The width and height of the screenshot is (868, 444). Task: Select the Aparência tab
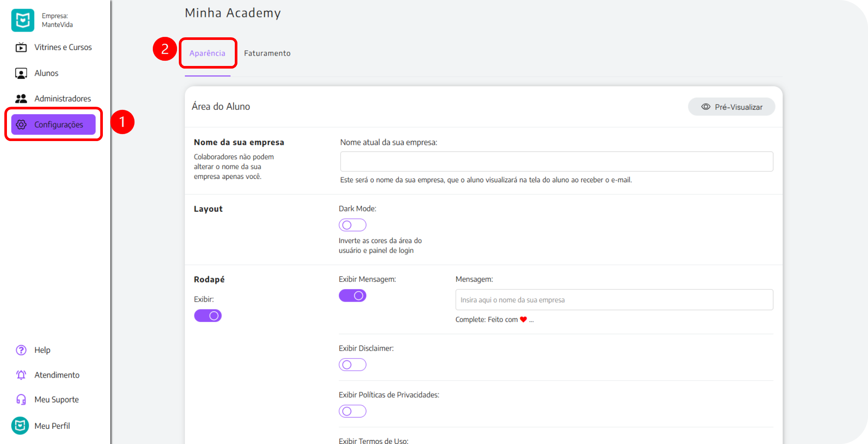pos(207,53)
